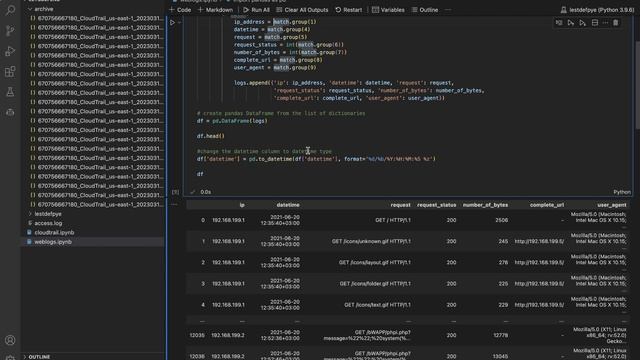Click the pd.to_datetime code line
Screen dimensions: 640x360
(316, 159)
